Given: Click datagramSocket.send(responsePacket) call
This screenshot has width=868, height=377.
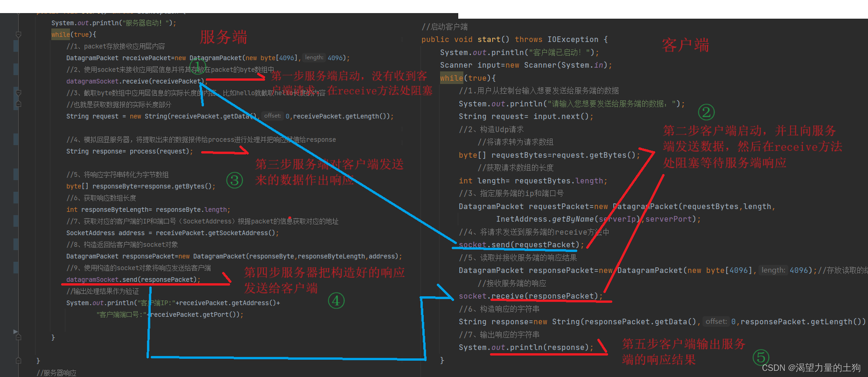Looking at the screenshot, I should coord(133,279).
